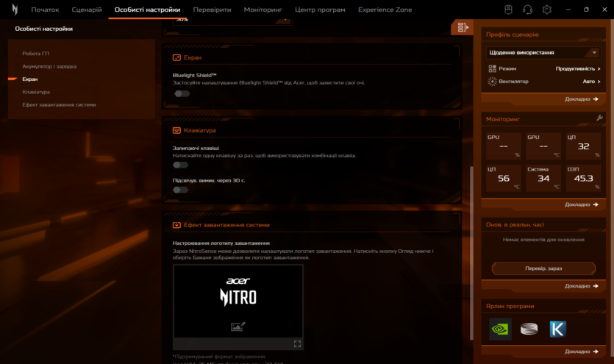Expand boot logo preview to fullscreen

pos(297,343)
